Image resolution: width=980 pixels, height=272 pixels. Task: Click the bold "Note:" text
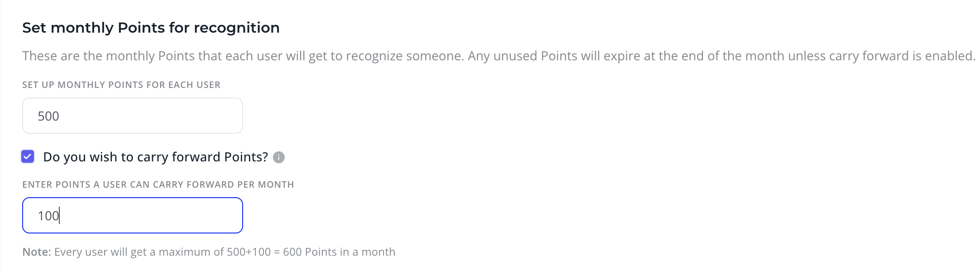point(37,252)
